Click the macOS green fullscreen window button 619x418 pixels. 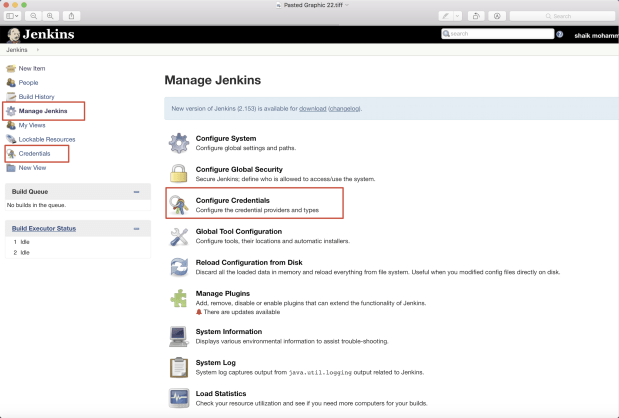click(x=24, y=5)
